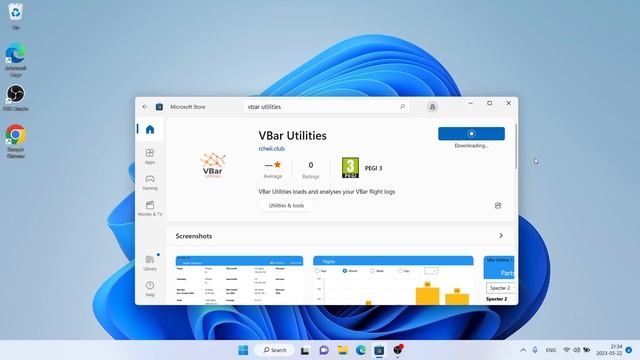Viewport: 640px width, 360px height.
Task: Click the PEGI 3 rating badge
Action: 350,168
